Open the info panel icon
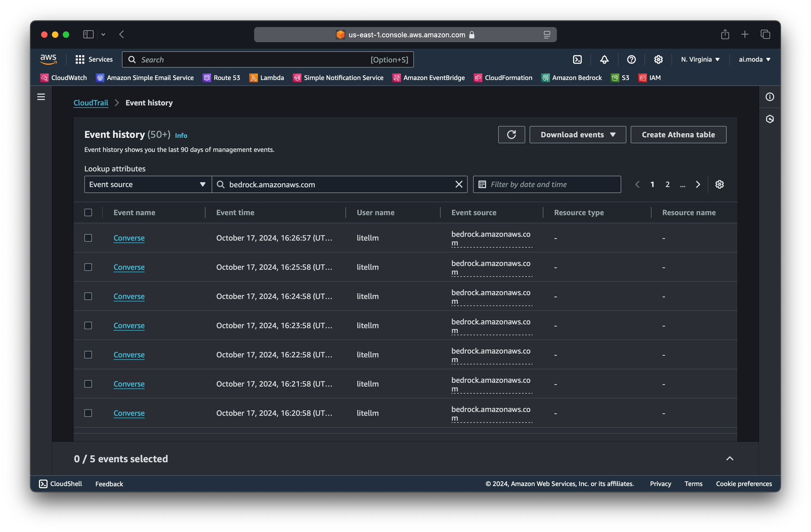This screenshot has width=811, height=532. [770, 97]
